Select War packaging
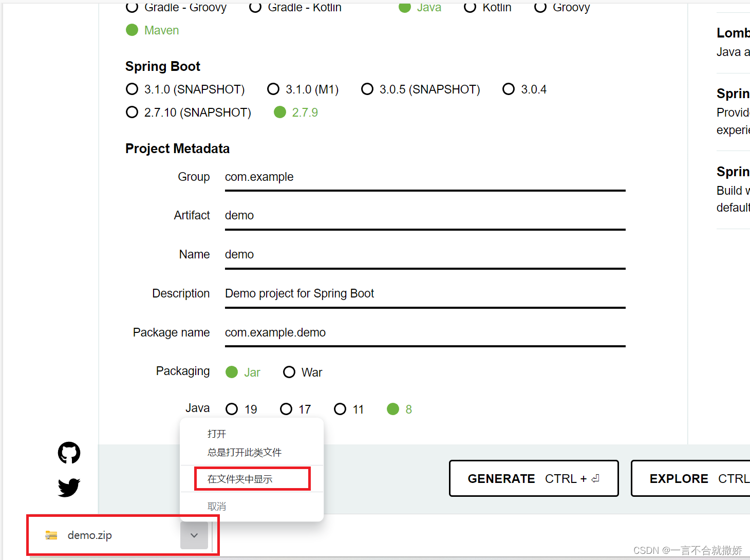The width and height of the screenshot is (750, 560). [303, 372]
